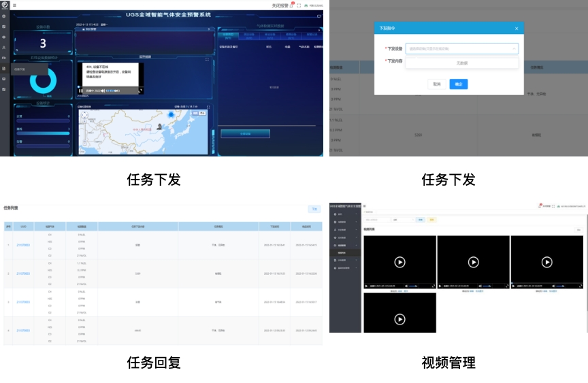The height and width of the screenshot is (383, 588).
Task: Click the small play icon in first video's bar
Action: point(366,286)
